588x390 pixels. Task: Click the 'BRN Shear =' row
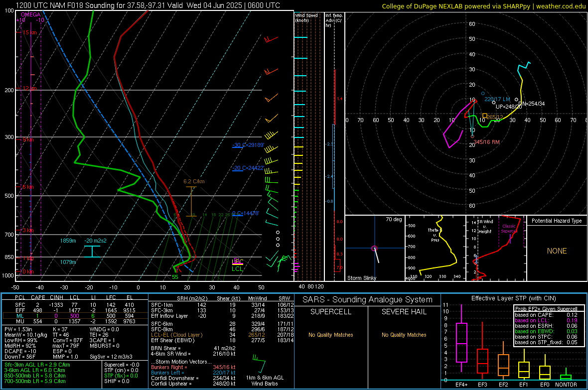point(193,348)
